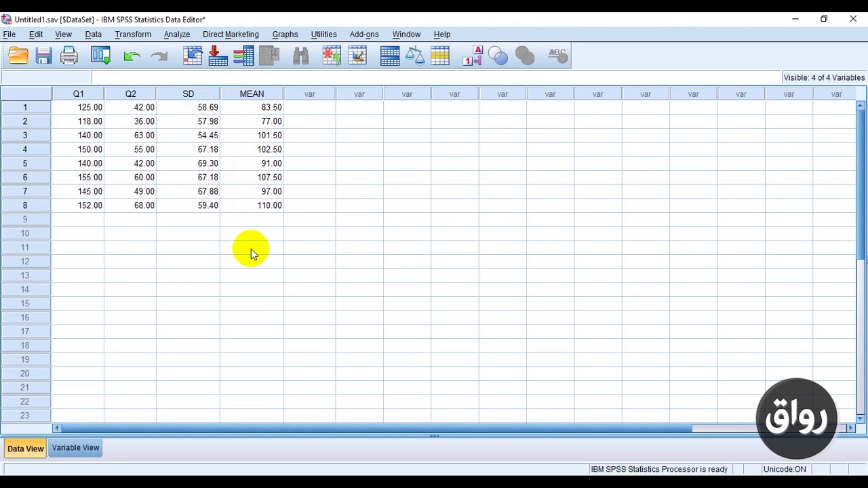
Task: Click the Insert cases icon
Action: click(332, 56)
